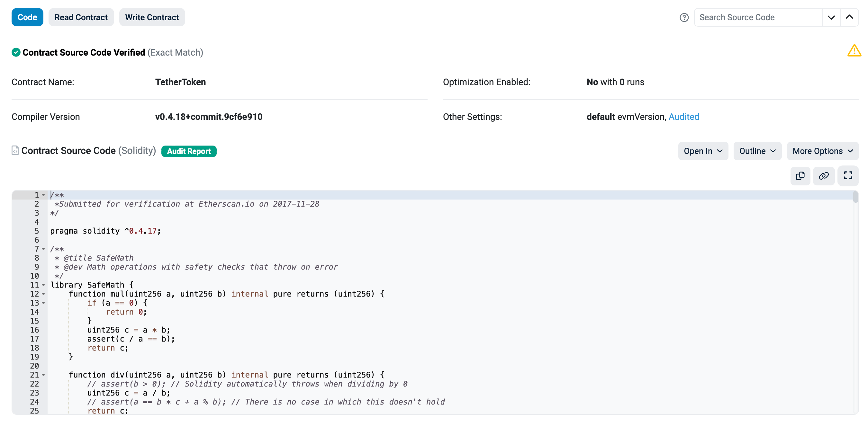Image resolution: width=868 pixels, height=428 pixels.
Task: Collapse the comment fold at line 1
Action: pyautogui.click(x=43, y=195)
